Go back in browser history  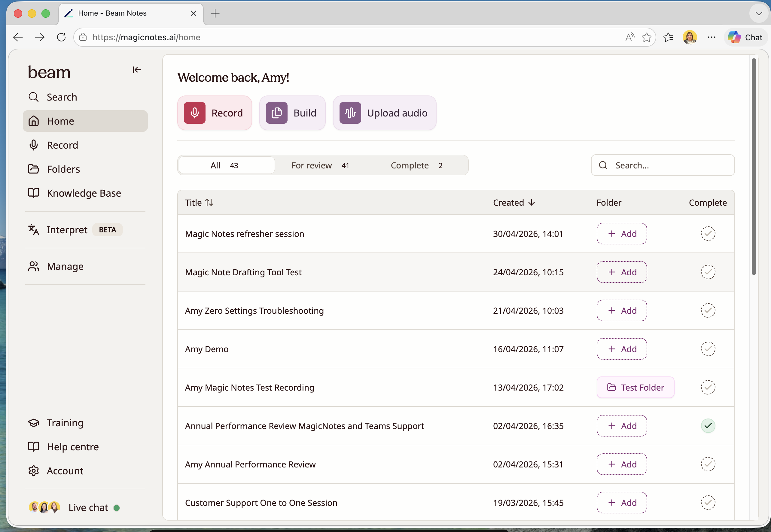(18, 37)
